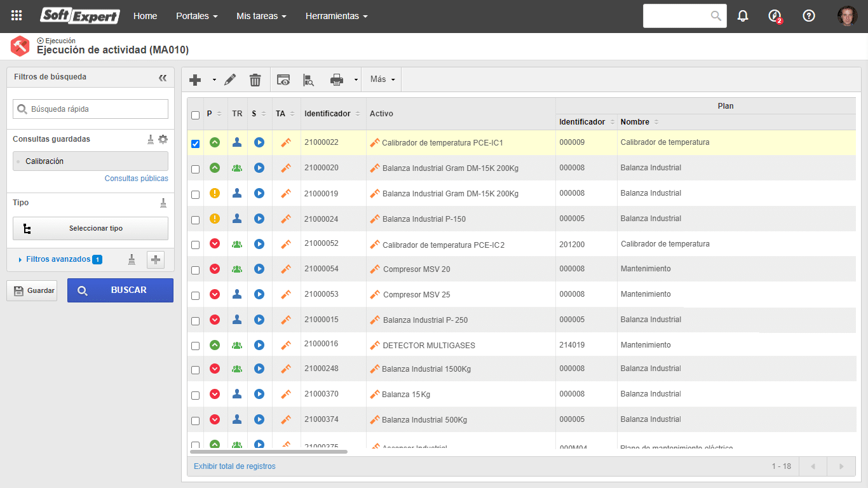Viewport: 868px width, 488px height.
Task: Toggle the select-all header checkbox
Action: (196, 115)
